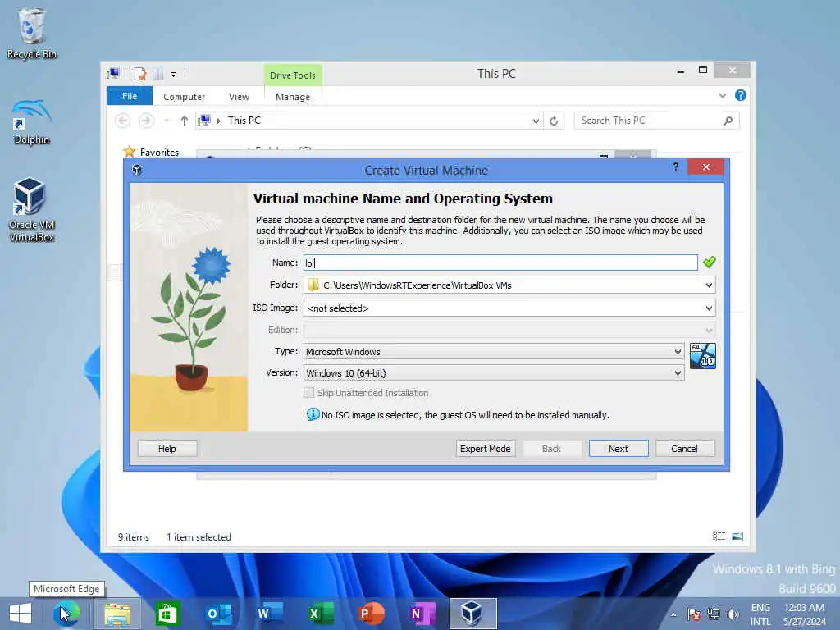Click the volume speaker tray icon
840x630 pixels.
tap(733, 614)
